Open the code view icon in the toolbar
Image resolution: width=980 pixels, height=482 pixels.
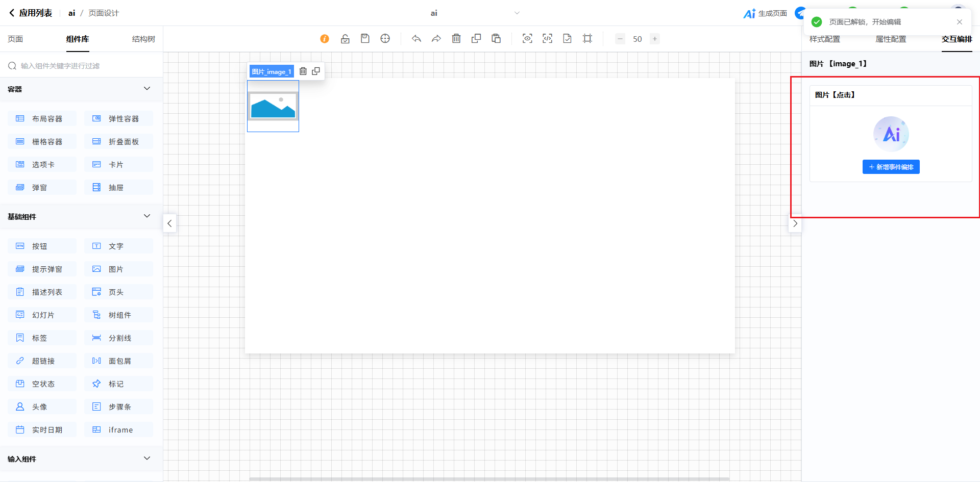(x=547, y=39)
